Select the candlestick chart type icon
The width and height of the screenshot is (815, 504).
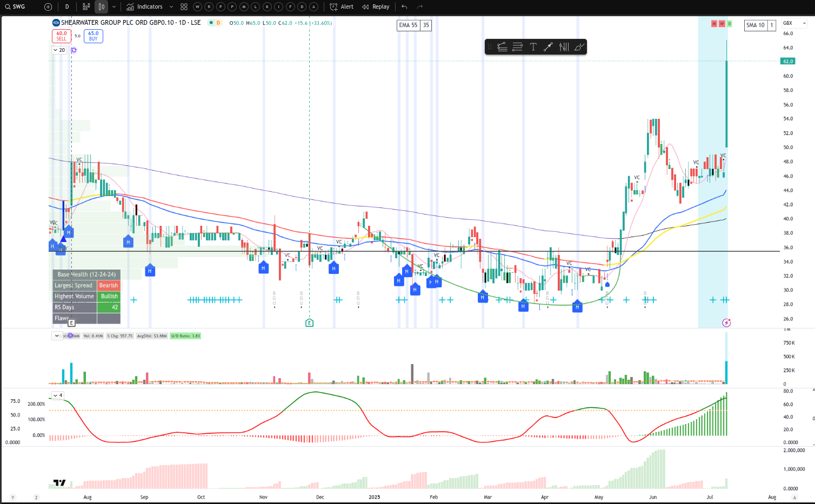pyautogui.click(x=102, y=6)
